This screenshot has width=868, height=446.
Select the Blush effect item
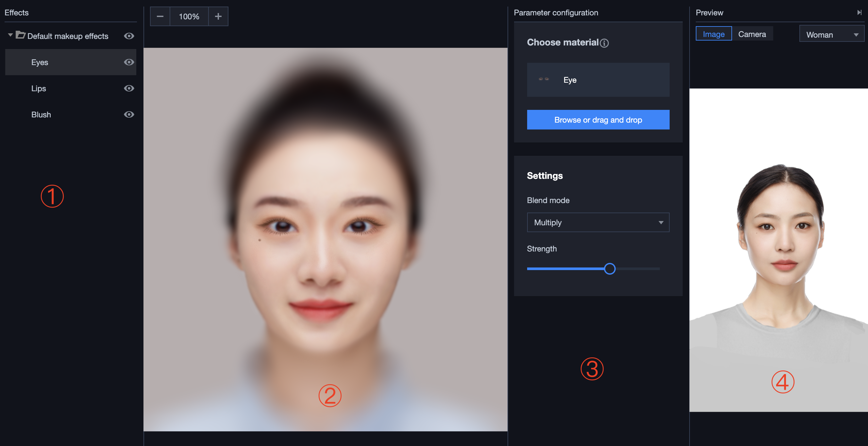41,115
